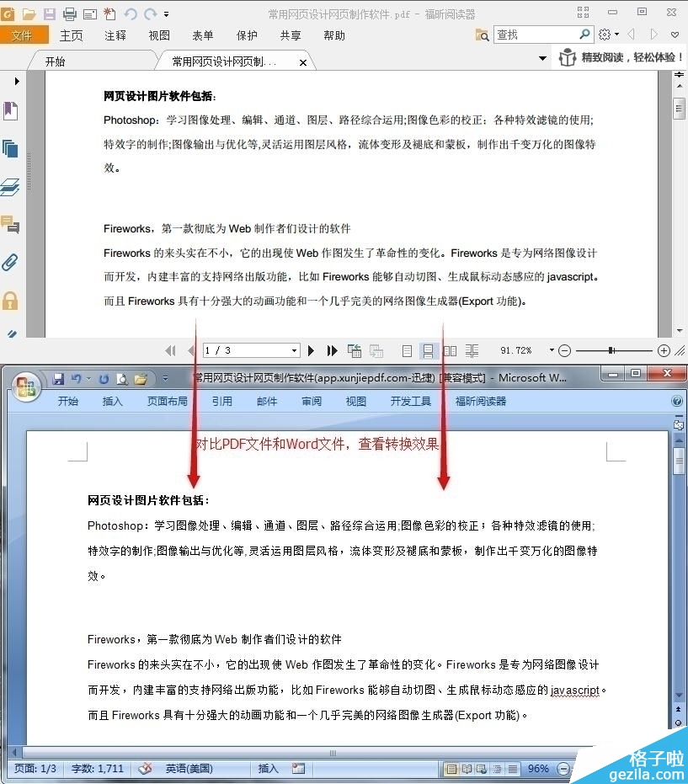
Task: Switch to draft view in Word
Action: click(513, 769)
